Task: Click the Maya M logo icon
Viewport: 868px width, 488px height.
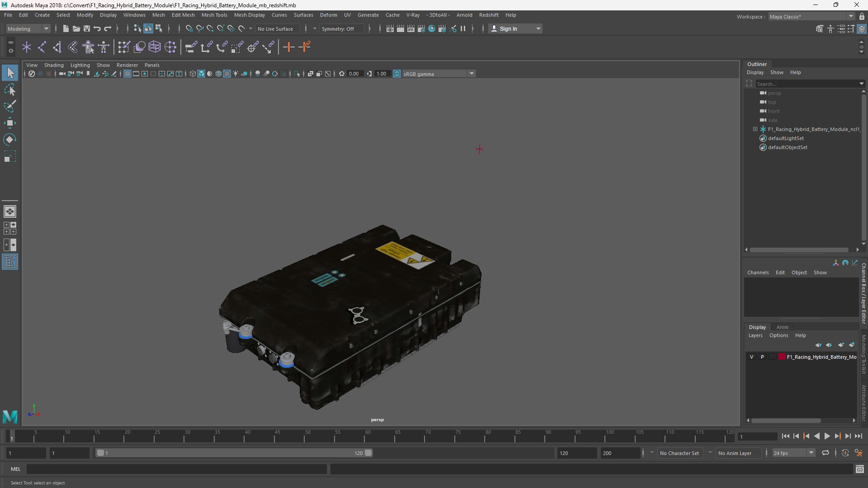Action: point(10,416)
